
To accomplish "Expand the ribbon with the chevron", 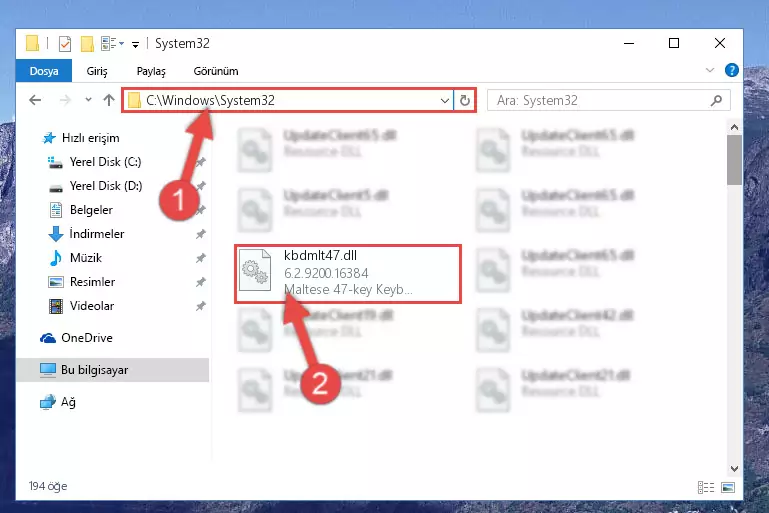I will [x=710, y=70].
